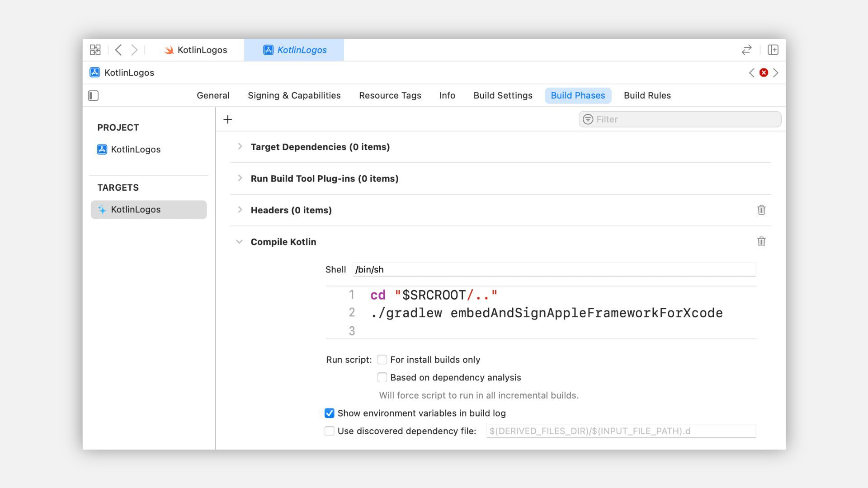
Task: Open the related items grid icon
Action: pos(95,50)
